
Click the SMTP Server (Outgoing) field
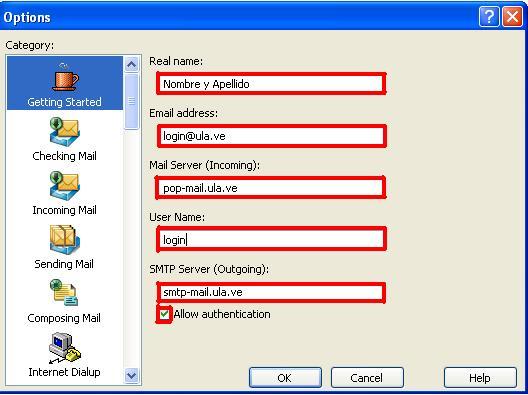271,292
